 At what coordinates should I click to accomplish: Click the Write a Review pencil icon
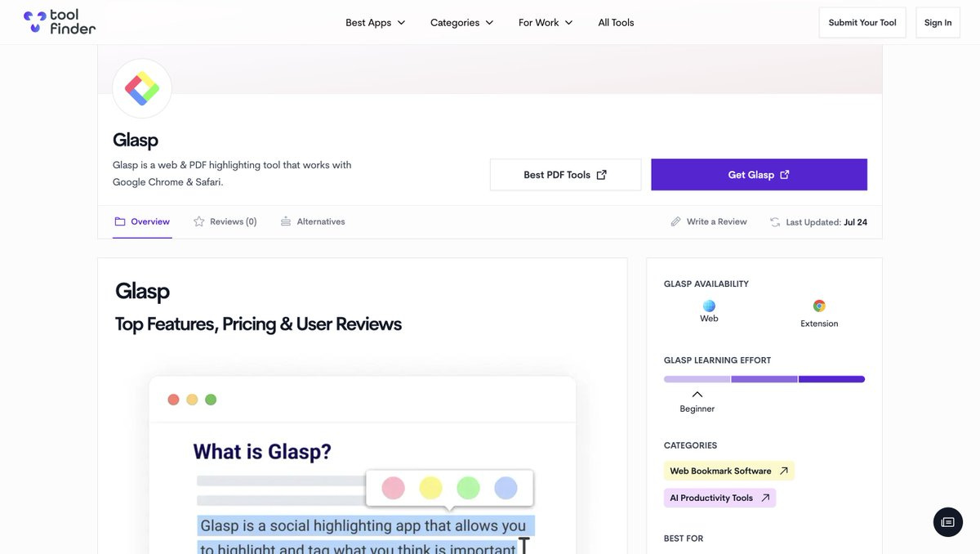[675, 221]
